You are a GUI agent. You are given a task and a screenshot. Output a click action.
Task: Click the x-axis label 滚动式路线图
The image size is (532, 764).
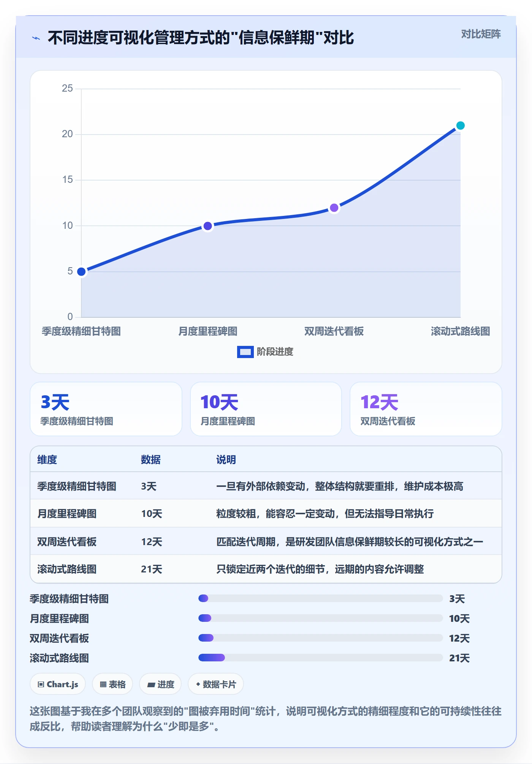click(x=460, y=331)
